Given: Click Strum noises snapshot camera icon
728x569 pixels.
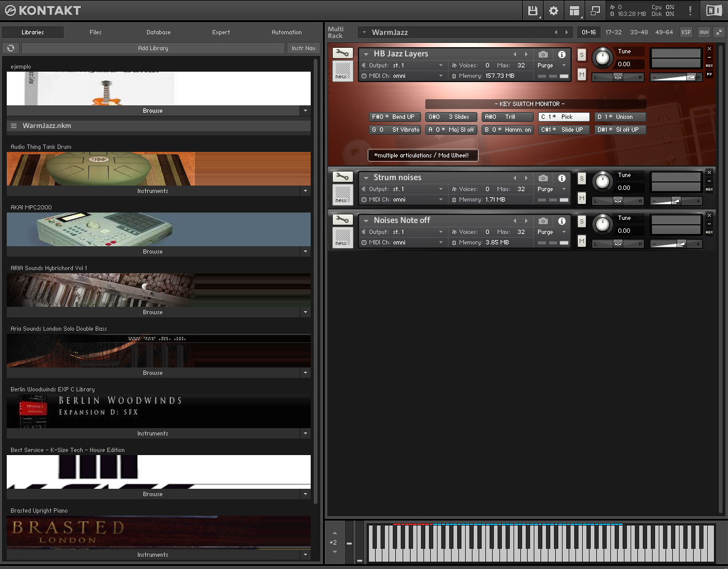Looking at the screenshot, I should [x=543, y=178].
